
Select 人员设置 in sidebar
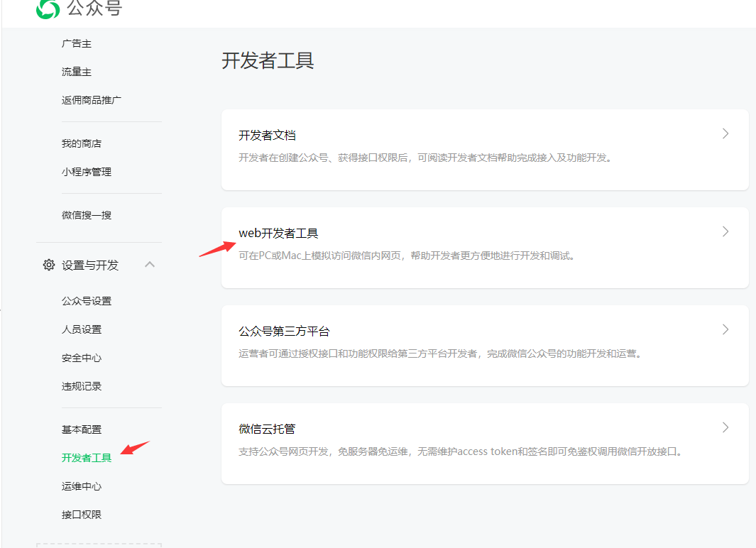82,329
